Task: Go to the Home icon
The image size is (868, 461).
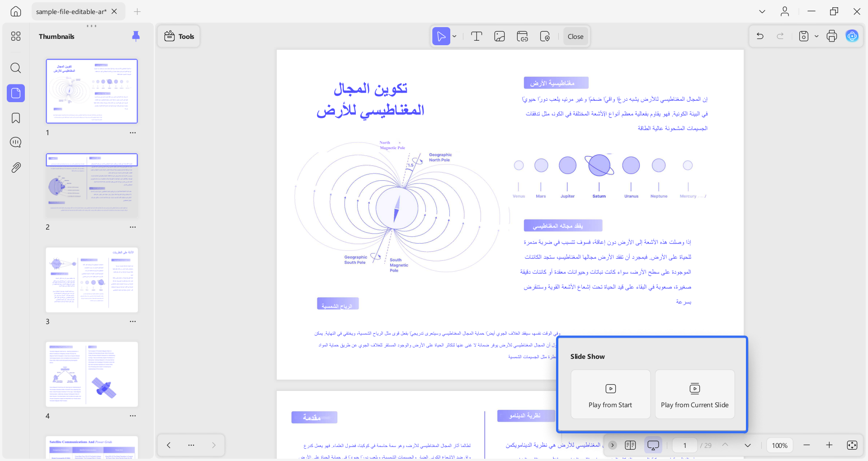Action: 16,11
